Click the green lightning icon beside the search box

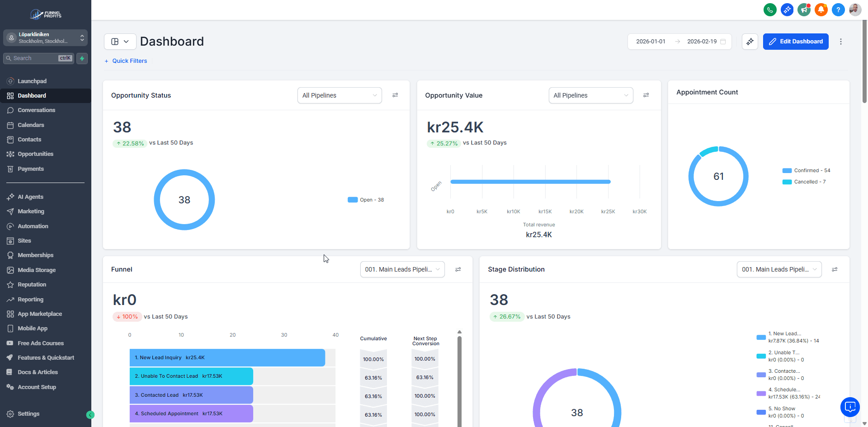(x=82, y=58)
